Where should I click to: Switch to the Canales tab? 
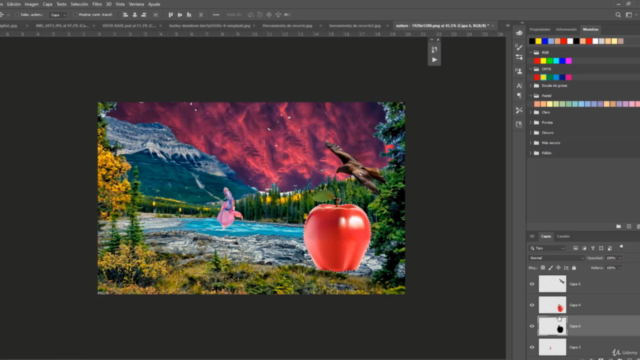[563, 236]
